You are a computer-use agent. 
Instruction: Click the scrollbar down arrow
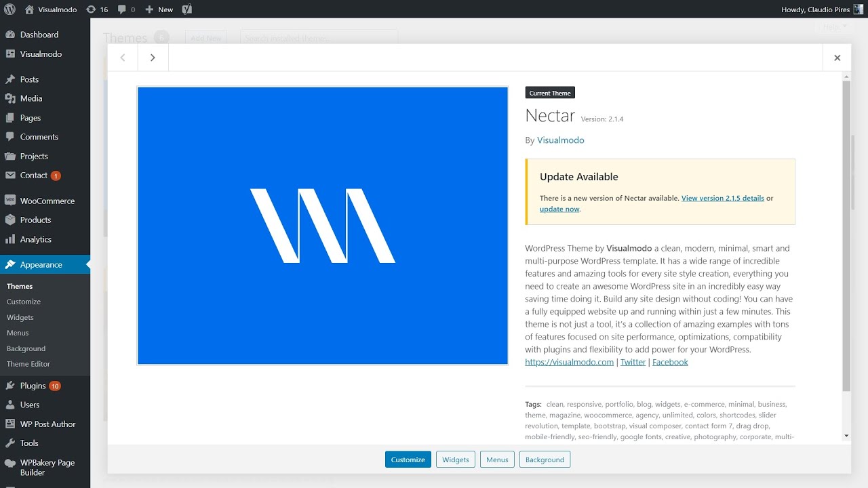click(x=846, y=436)
